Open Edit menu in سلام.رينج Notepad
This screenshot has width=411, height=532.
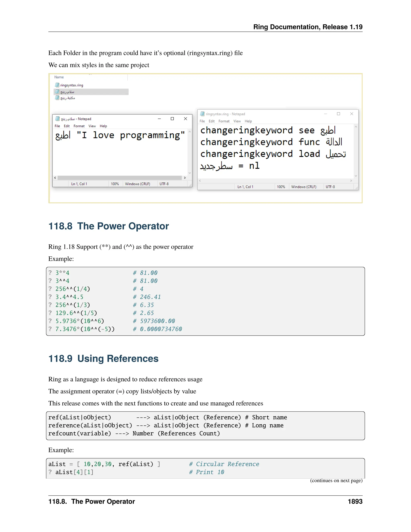coord(67,126)
